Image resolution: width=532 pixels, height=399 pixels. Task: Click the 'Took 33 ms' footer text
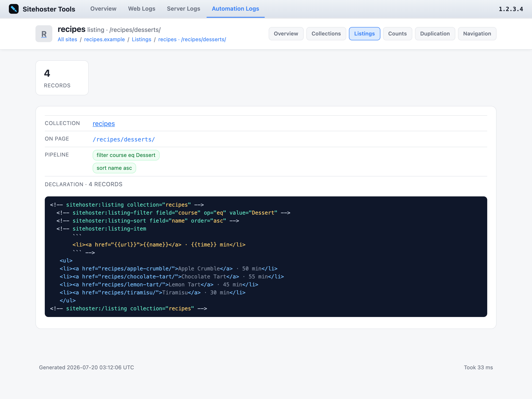pyautogui.click(x=478, y=368)
